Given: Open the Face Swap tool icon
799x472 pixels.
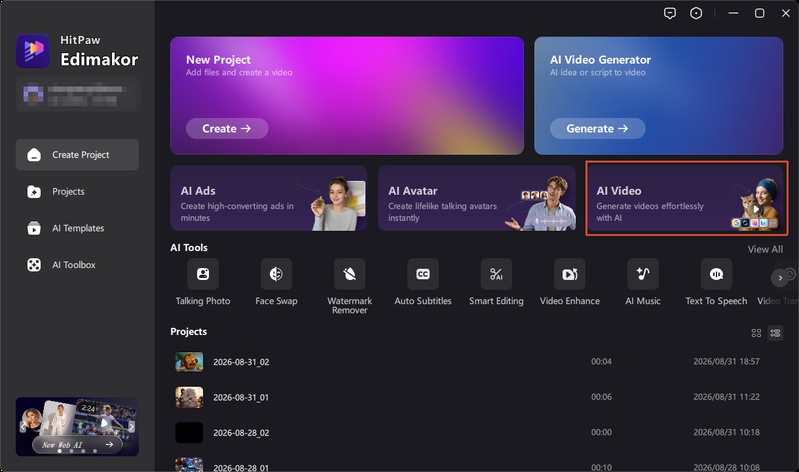Looking at the screenshot, I should [276, 274].
